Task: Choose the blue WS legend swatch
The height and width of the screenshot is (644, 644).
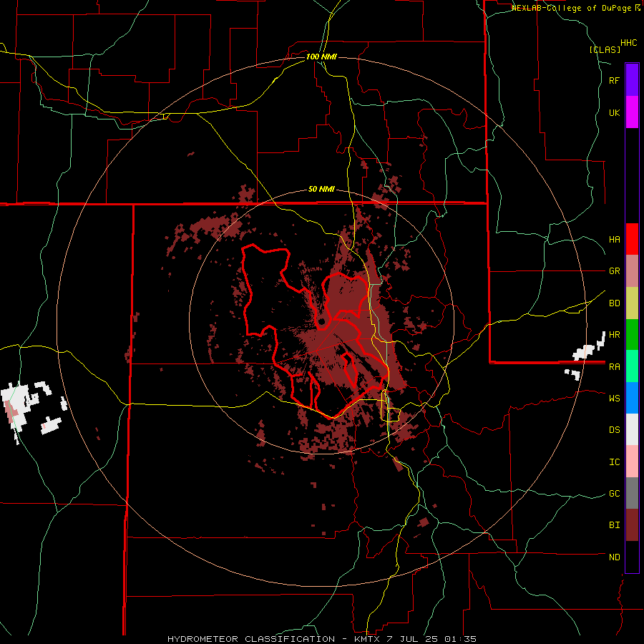Action: pos(632,398)
